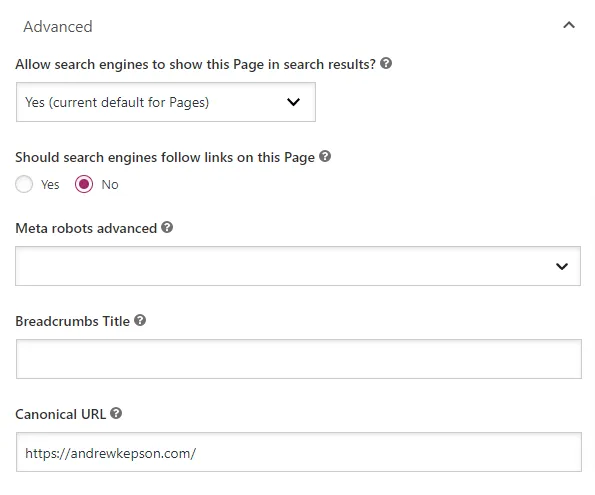Screen dimensions: 595x495
Task: Click the 'Meta robots advanced' label text
Action: point(86,228)
